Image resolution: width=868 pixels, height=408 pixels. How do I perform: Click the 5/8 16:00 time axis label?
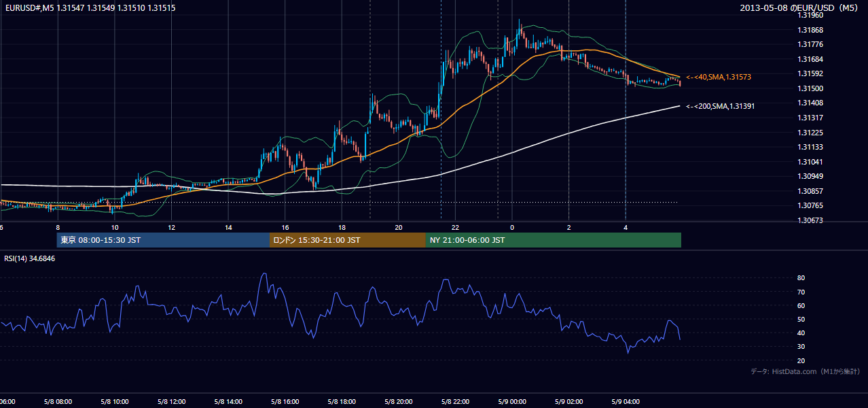click(x=285, y=402)
